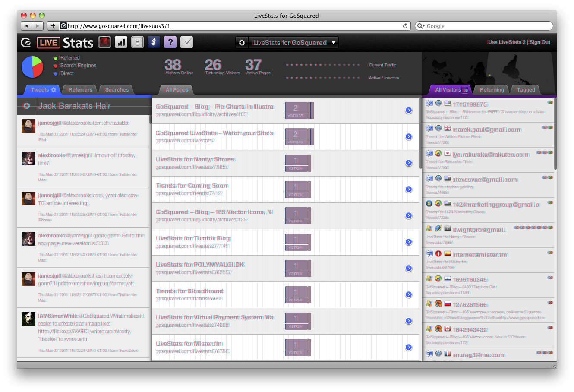Toggle the star beside Jack Barakats Hair

click(x=26, y=106)
